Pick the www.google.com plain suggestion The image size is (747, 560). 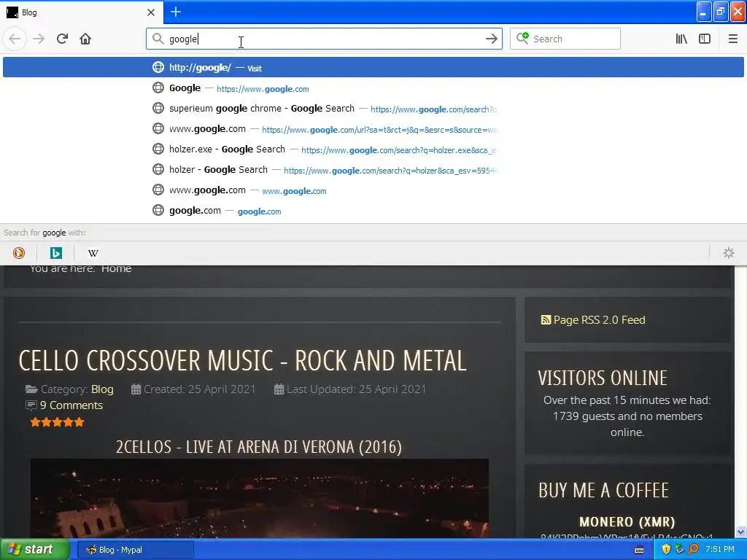373,190
